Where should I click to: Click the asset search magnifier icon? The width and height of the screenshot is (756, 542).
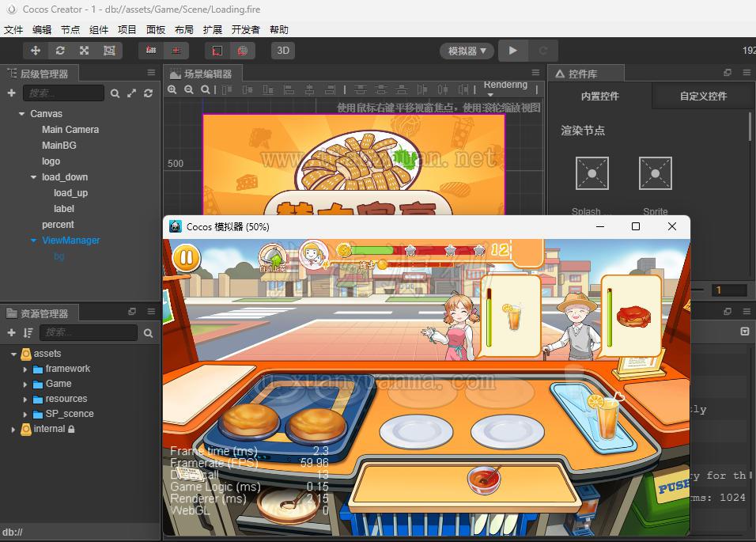click(x=149, y=333)
